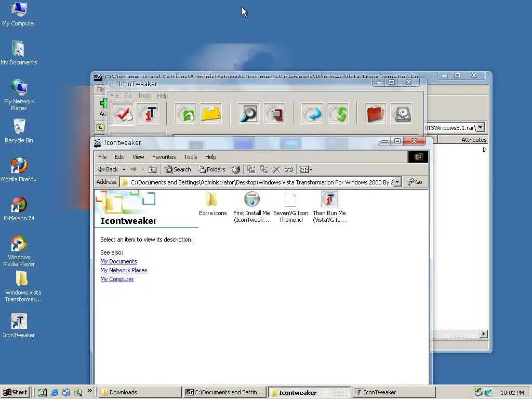This screenshot has width=532, height=399.
Task: Select the SevenVG Icon Theme.icl file
Action: pyautogui.click(x=291, y=207)
